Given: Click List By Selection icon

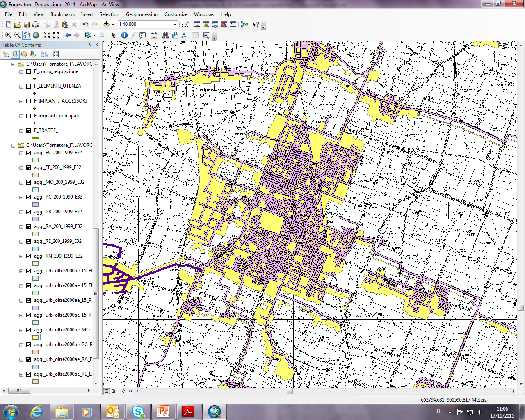Looking at the screenshot, I should tap(34, 54).
